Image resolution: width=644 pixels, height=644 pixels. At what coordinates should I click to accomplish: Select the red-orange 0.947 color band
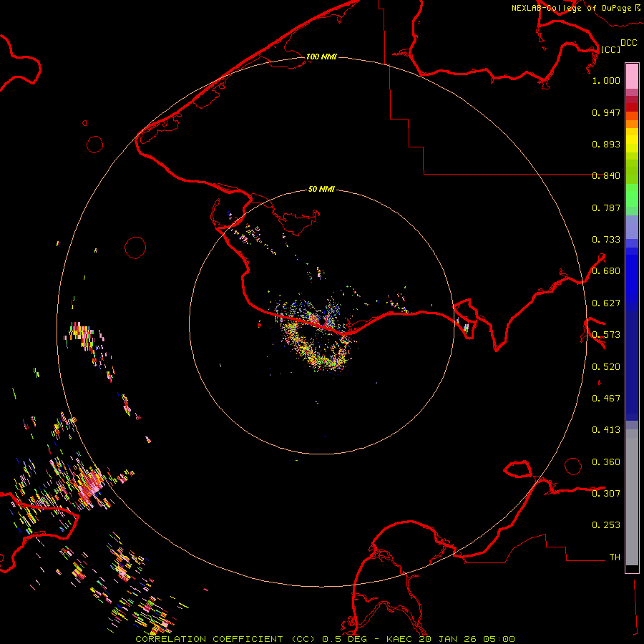click(x=632, y=114)
